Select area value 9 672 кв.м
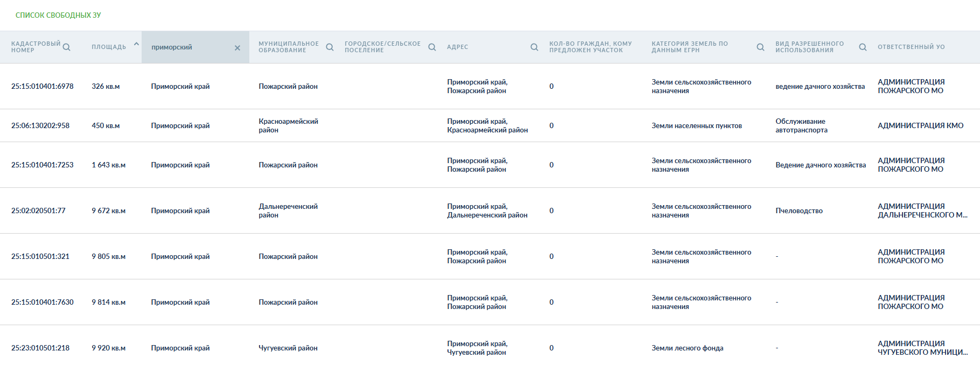The image size is (980, 372). [x=109, y=210]
